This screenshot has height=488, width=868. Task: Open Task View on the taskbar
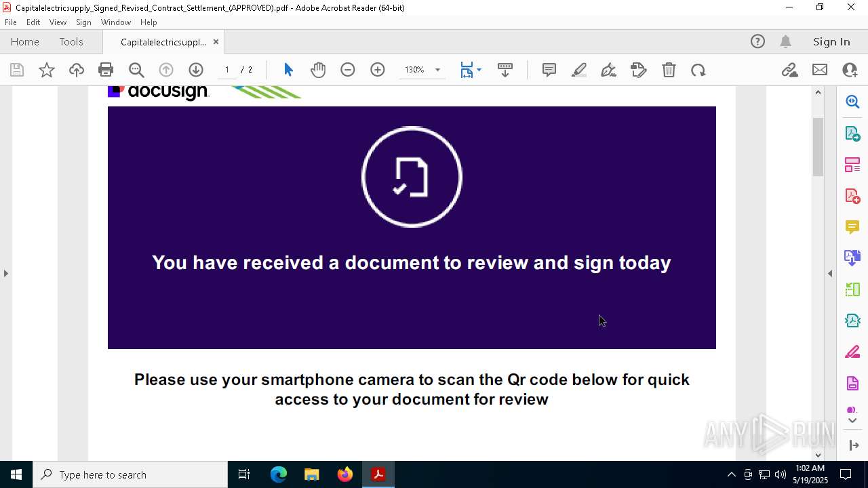point(244,474)
